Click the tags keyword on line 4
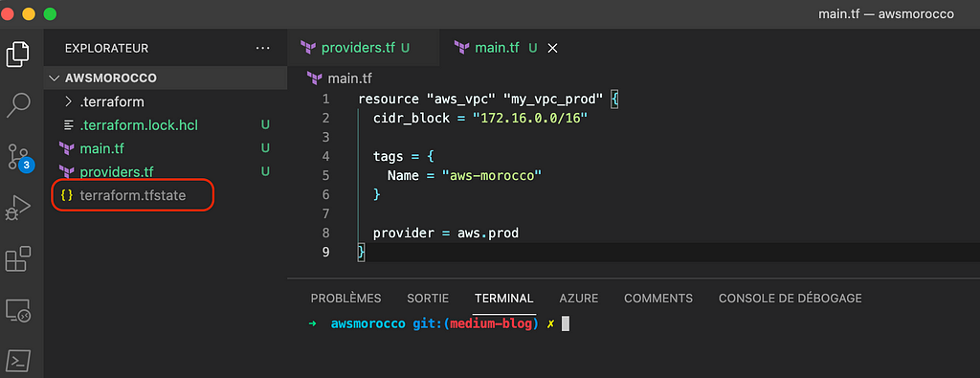 [389, 156]
